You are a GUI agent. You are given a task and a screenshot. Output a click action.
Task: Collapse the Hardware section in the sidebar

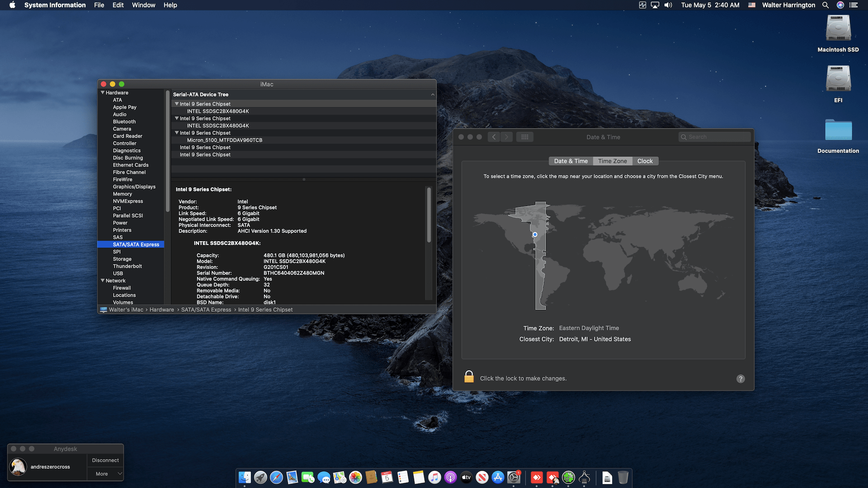[x=103, y=93]
